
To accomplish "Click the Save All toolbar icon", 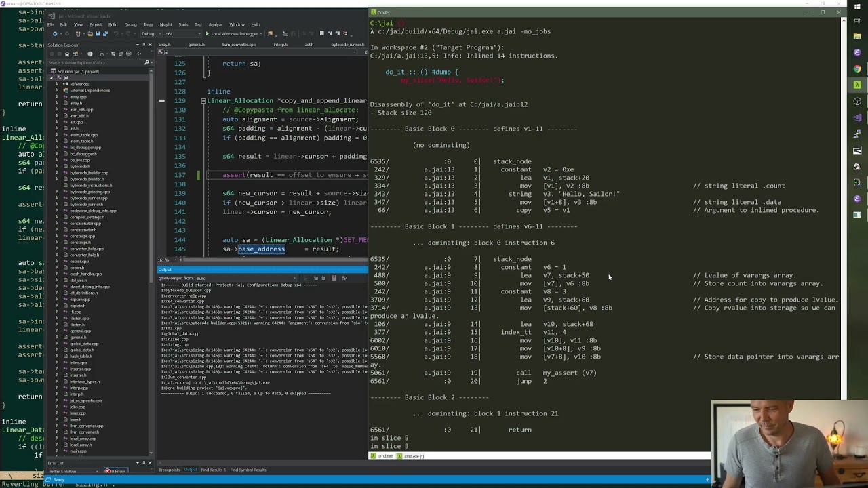I will coord(106,34).
